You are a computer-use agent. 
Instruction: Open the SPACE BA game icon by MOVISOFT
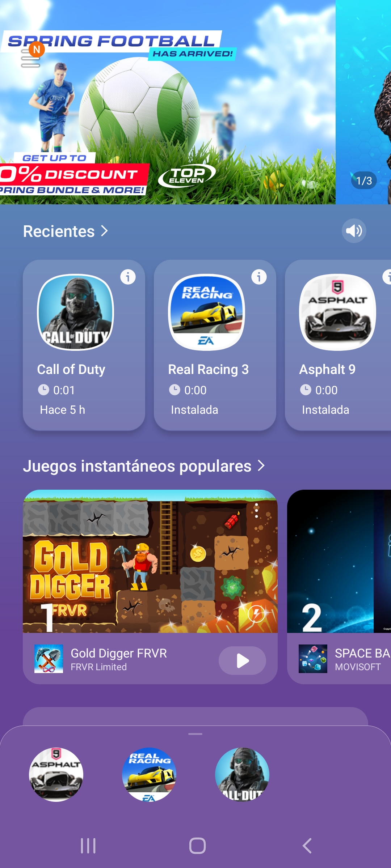[313, 659]
